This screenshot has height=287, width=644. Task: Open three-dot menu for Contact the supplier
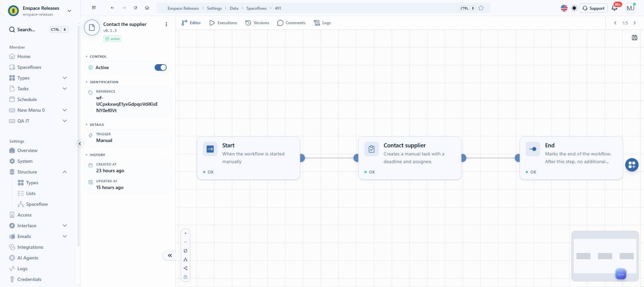[166, 24]
